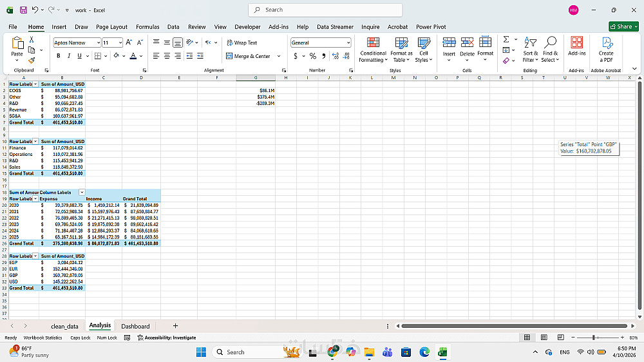Switch to Page Layout view

click(x=544, y=338)
